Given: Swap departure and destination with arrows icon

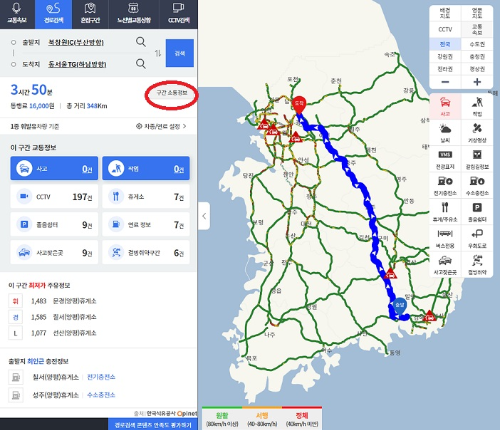Looking at the screenshot, I should [158, 53].
